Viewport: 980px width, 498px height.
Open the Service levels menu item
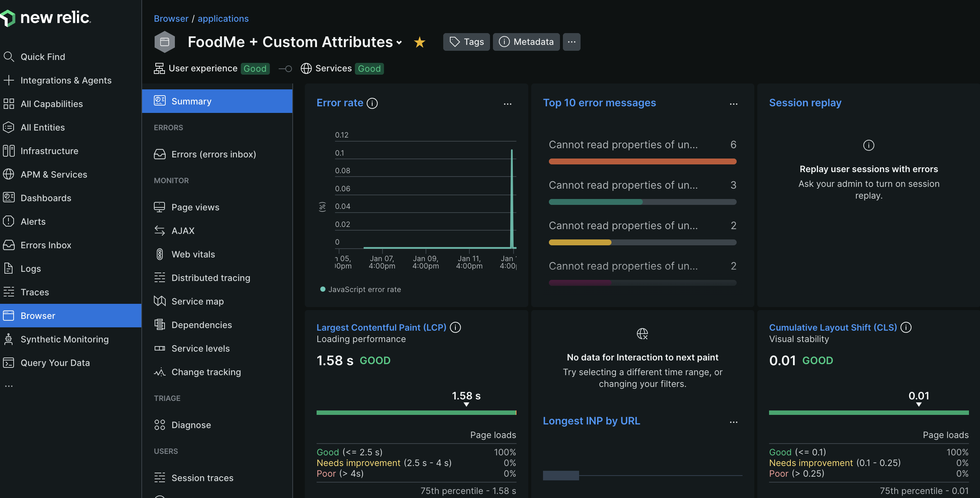click(217, 349)
